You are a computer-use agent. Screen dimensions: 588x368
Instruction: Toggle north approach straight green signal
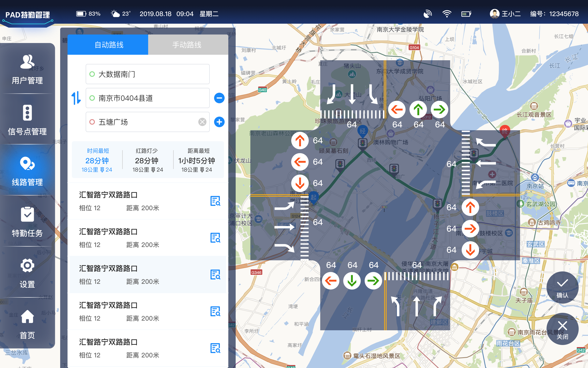click(418, 109)
